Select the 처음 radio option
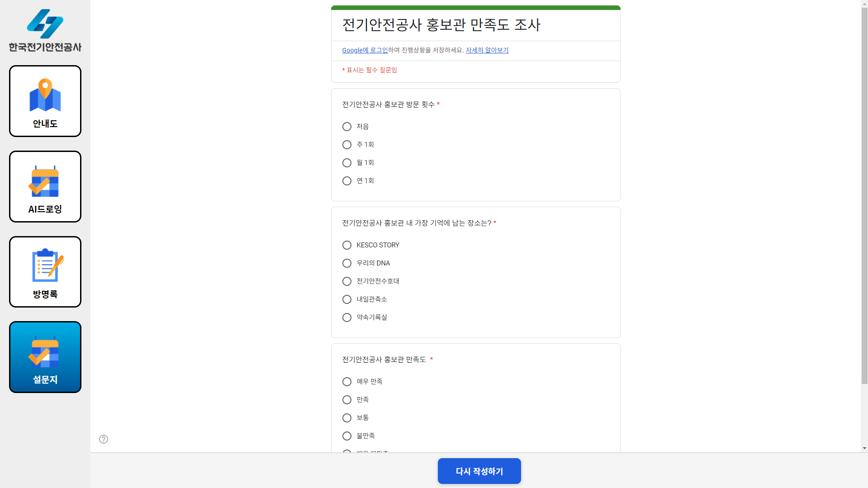Image resolution: width=868 pixels, height=488 pixels. click(x=347, y=127)
